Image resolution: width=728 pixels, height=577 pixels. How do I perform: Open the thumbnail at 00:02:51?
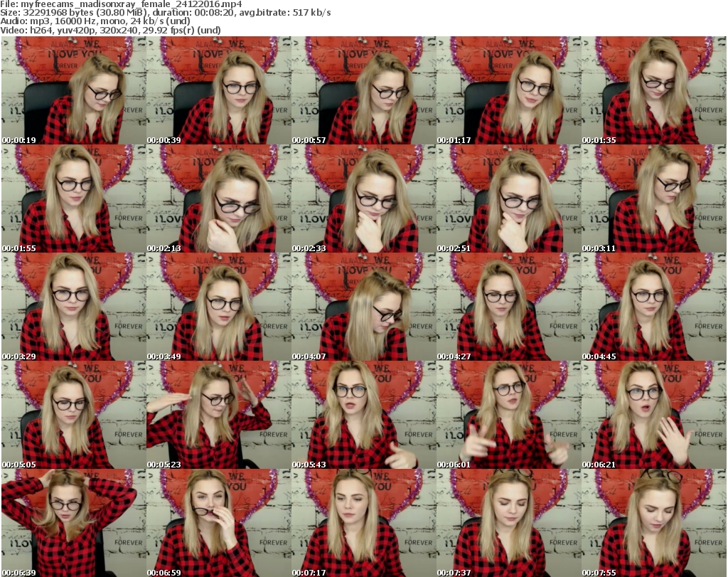[x=508, y=198]
